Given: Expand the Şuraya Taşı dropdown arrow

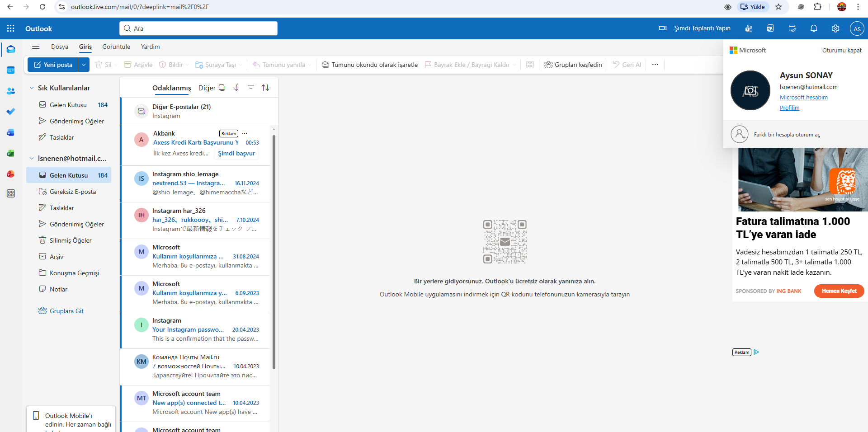Looking at the screenshot, I should [241, 65].
